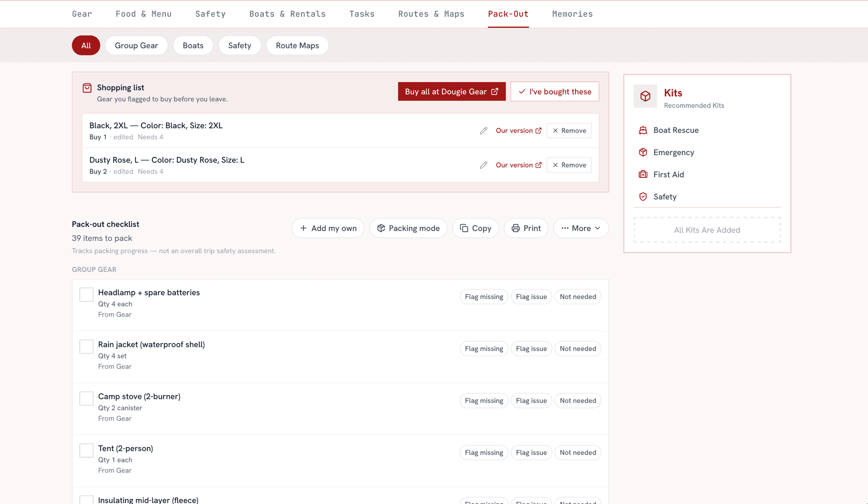The width and height of the screenshot is (868, 504).
Task: Switch to the Gear tab
Action: tap(82, 14)
